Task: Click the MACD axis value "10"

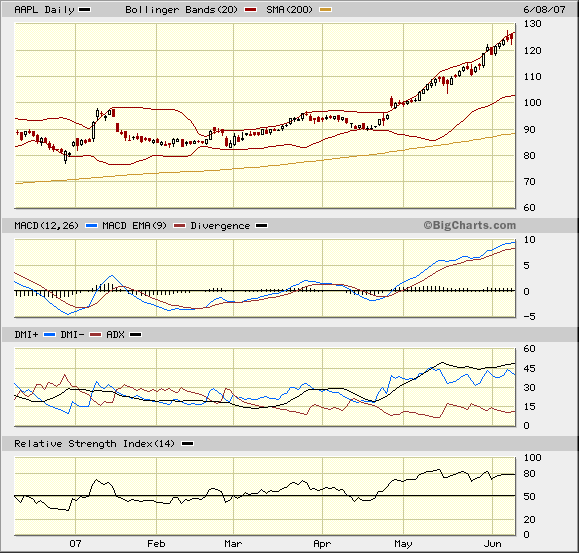Action: (x=530, y=240)
